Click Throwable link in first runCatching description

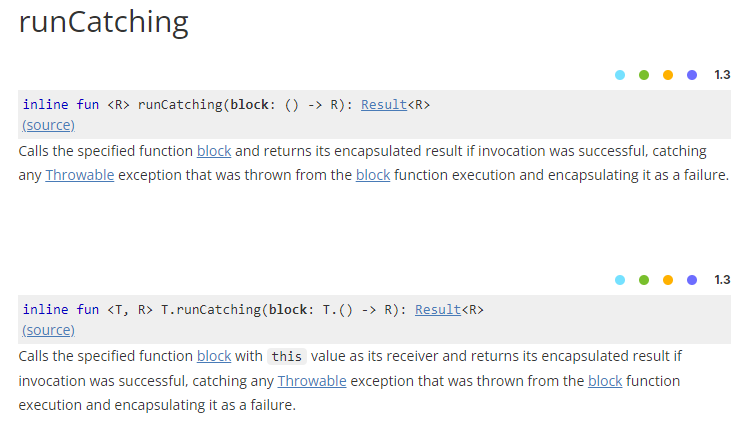pyautogui.click(x=80, y=175)
